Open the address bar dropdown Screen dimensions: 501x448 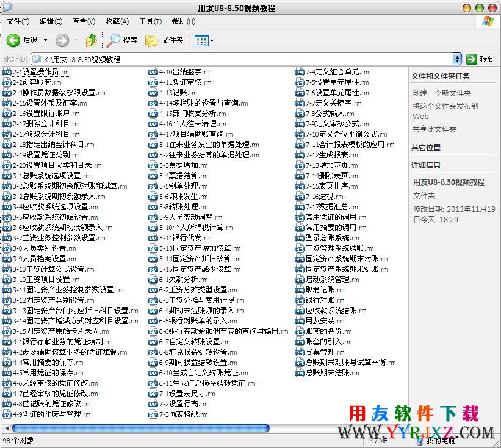point(457,59)
